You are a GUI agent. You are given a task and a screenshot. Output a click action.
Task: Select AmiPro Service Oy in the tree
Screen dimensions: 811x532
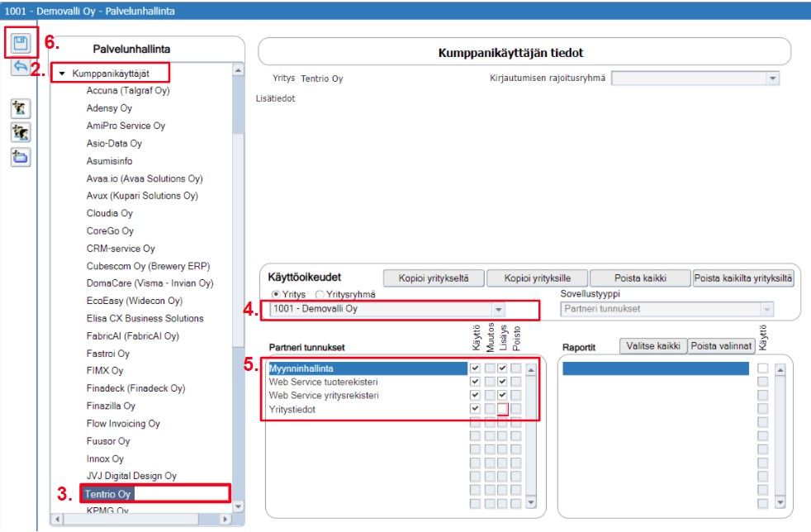click(x=126, y=126)
